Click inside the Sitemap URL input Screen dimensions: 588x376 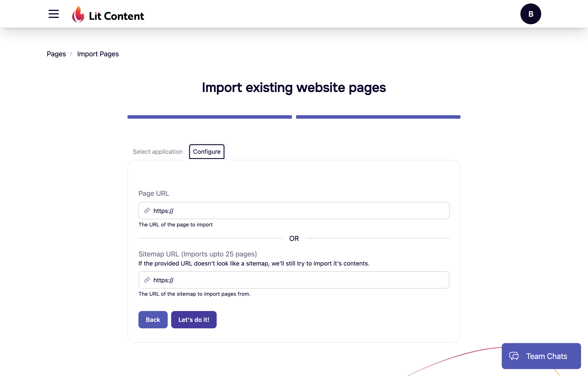(293, 280)
